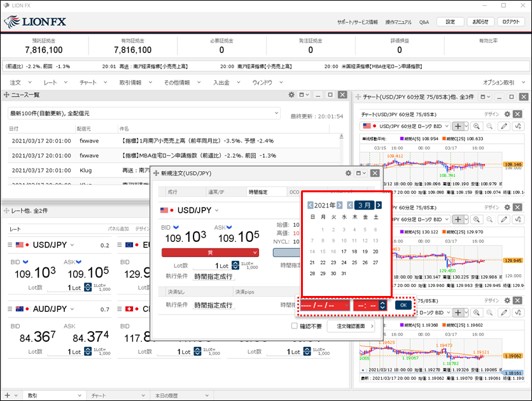Toggle 確認不要 checkbox

[x=295, y=326]
